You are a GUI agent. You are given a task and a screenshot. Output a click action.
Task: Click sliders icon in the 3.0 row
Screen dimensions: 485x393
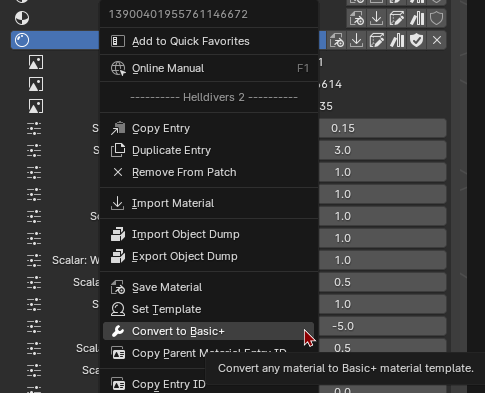pos(34,150)
